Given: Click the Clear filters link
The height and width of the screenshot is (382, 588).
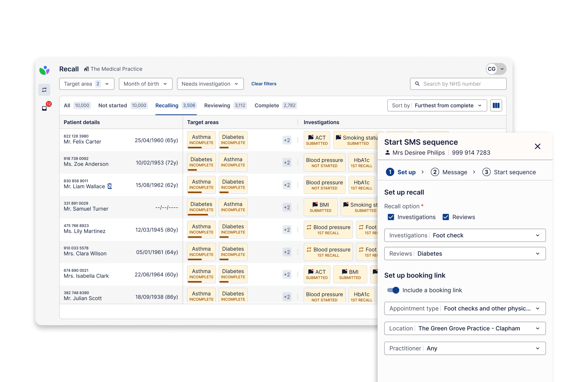Looking at the screenshot, I should (x=264, y=84).
